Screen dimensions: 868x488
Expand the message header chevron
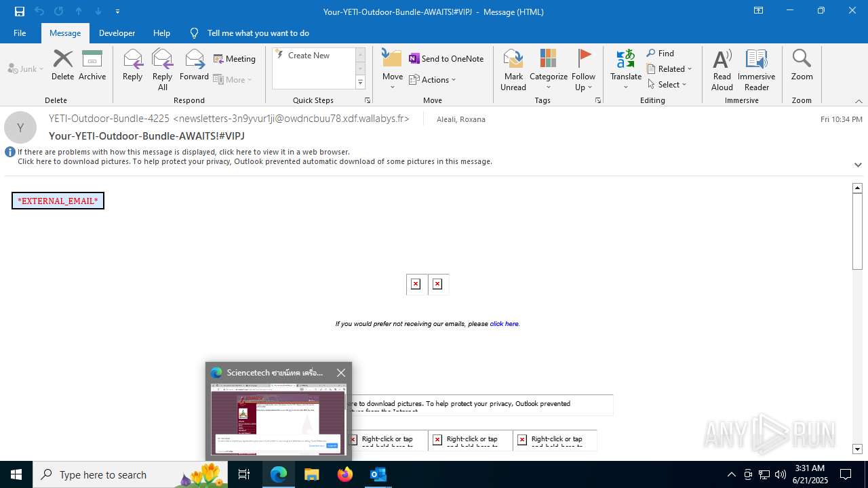tap(858, 165)
